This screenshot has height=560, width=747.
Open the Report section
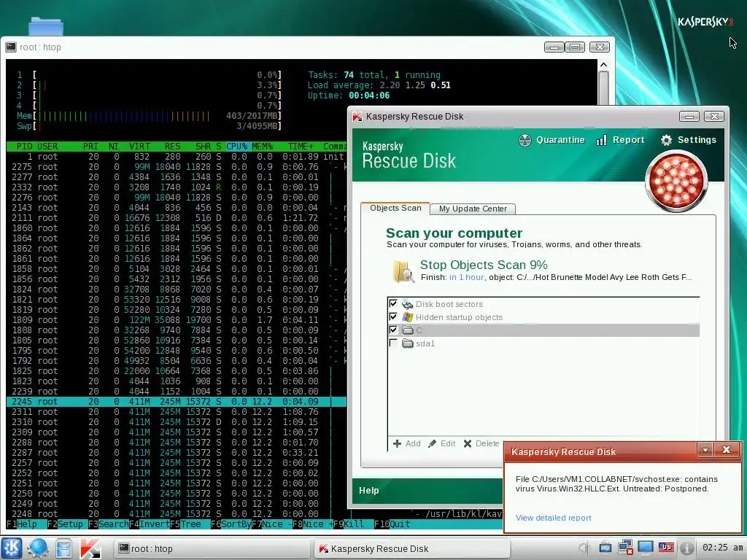coord(620,140)
